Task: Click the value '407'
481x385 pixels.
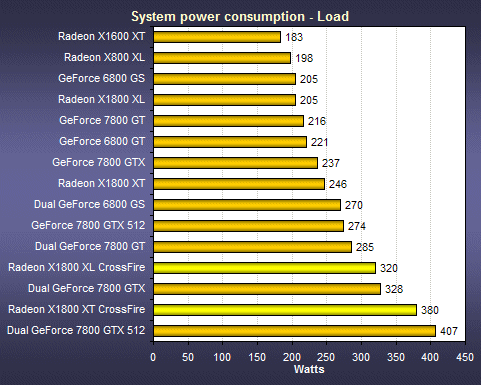Action: (449, 331)
